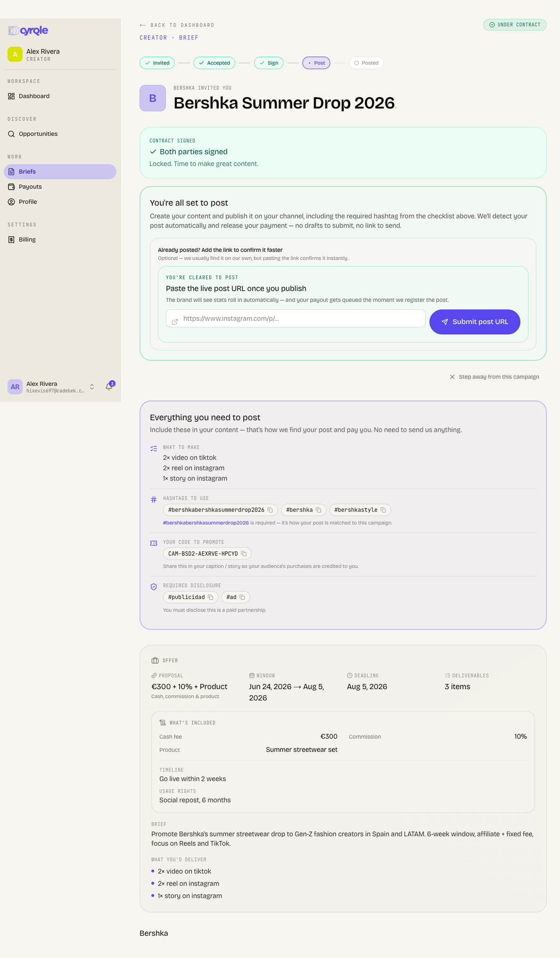Click the Submit post URL button
The width and height of the screenshot is (560, 958).
pyautogui.click(x=475, y=322)
